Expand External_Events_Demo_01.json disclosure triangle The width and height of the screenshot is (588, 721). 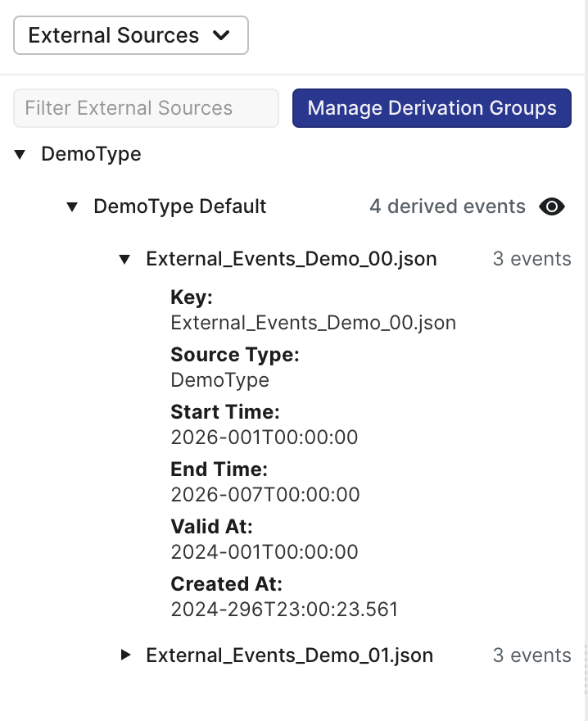pos(125,655)
